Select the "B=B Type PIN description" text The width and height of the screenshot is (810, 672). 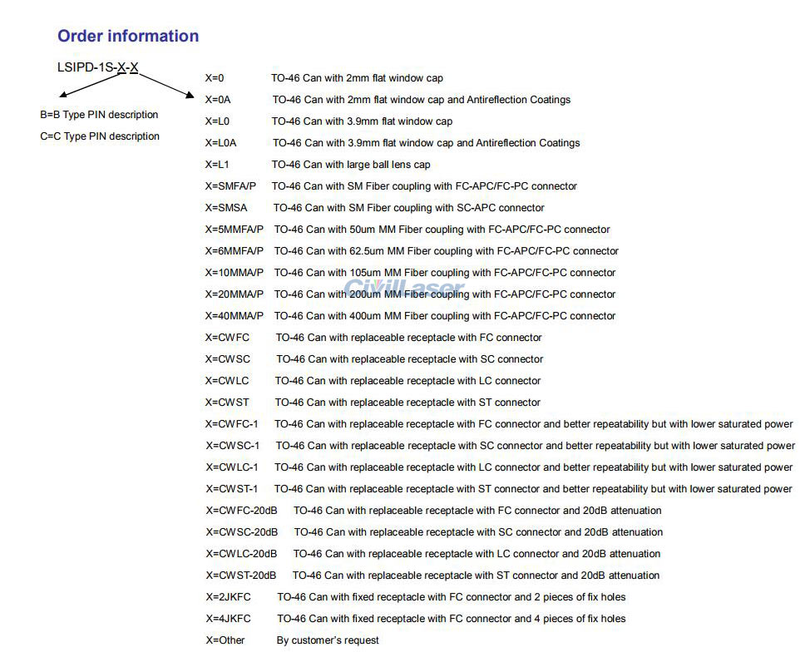pyautogui.click(x=99, y=115)
